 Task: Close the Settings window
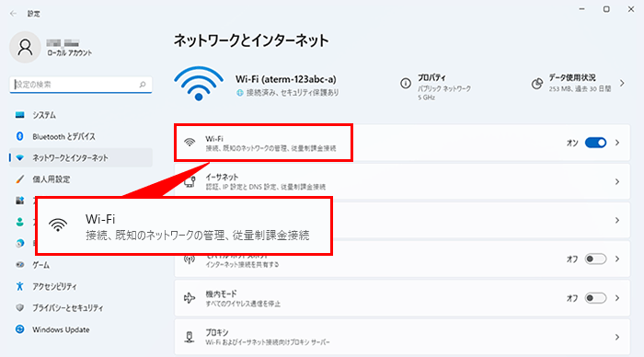tap(631, 9)
